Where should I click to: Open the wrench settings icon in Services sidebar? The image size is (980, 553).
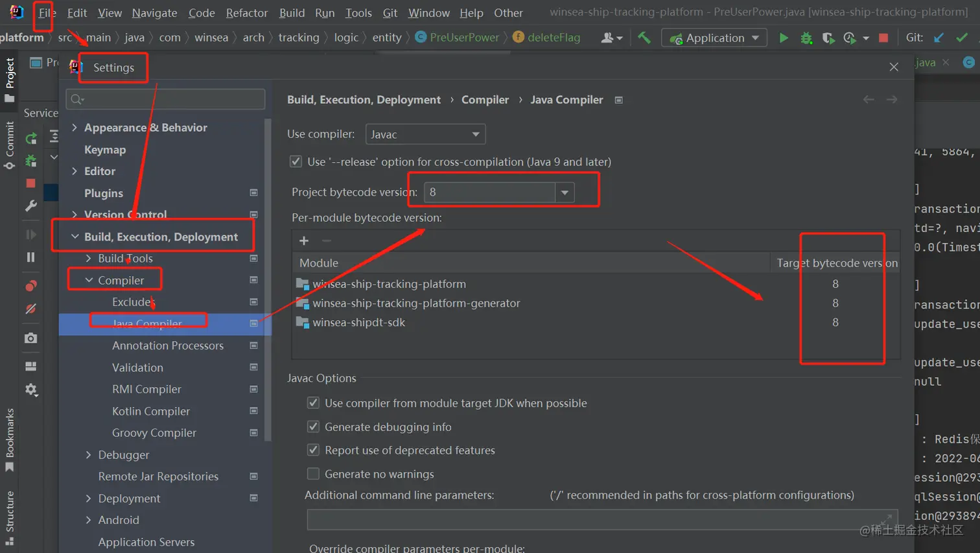(x=30, y=206)
